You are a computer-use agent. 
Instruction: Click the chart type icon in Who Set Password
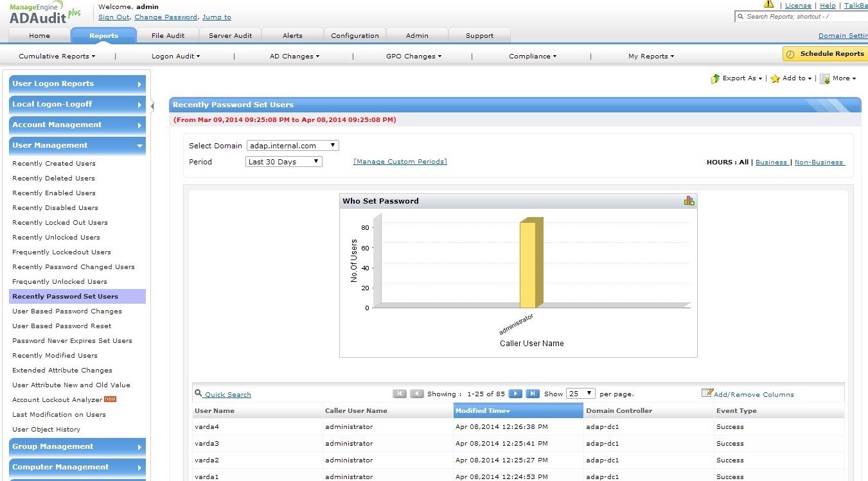(689, 201)
